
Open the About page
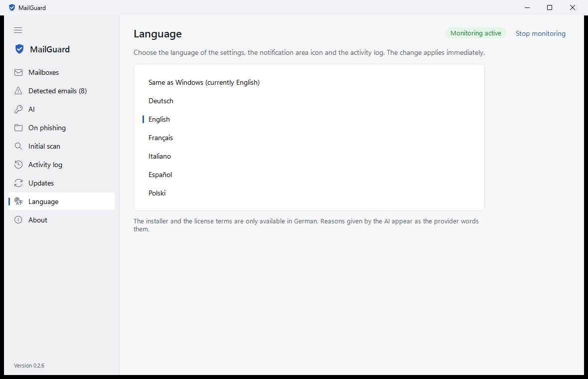click(61, 220)
